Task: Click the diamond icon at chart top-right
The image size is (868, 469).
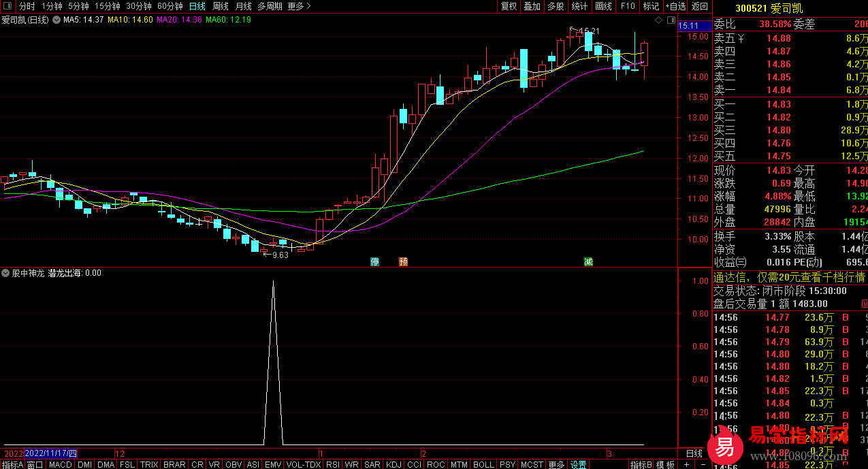Action: pyautogui.click(x=658, y=20)
